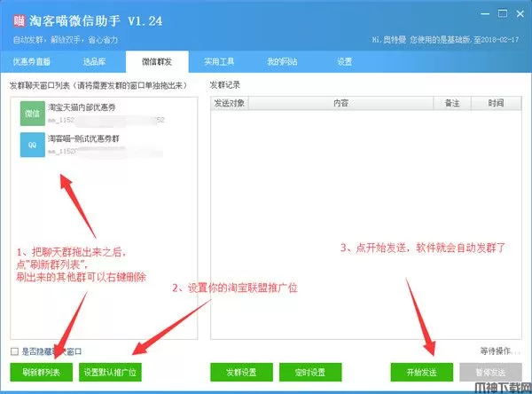The height and width of the screenshot is (394, 532).
Task: Click the 刷新群列表 button
Action: (x=42, y=373)
